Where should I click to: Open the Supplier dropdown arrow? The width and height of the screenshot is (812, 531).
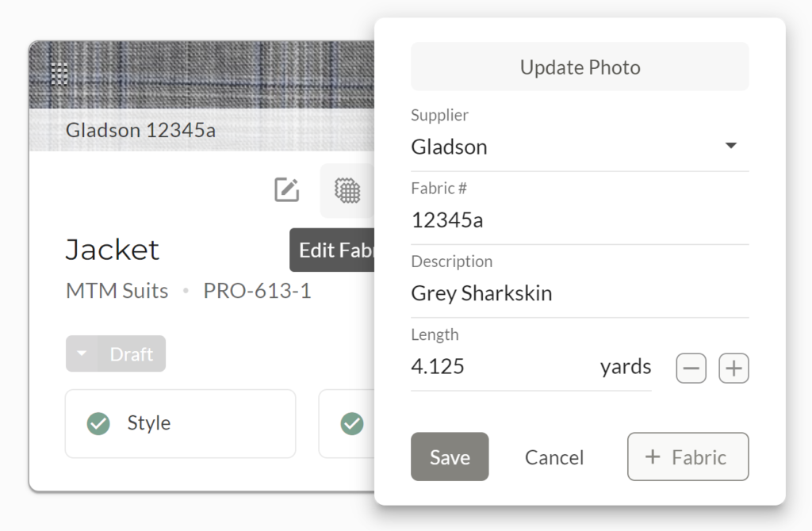731,147
